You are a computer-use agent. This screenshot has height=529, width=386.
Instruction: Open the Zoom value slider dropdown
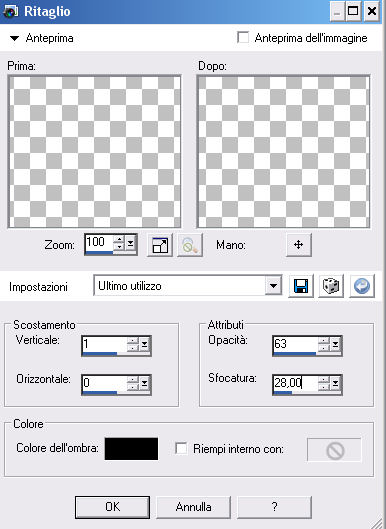[131, 243]
